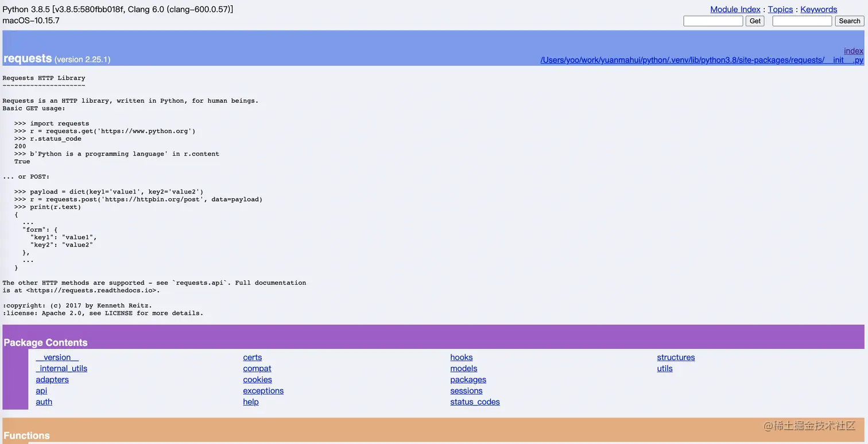
Task: Click the requests.post httpbin.org line
Action: 138,199
